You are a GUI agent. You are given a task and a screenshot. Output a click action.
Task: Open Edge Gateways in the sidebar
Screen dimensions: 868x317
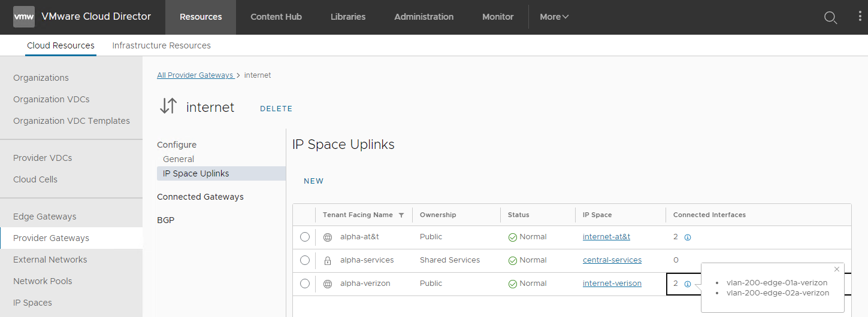[45, 217]
